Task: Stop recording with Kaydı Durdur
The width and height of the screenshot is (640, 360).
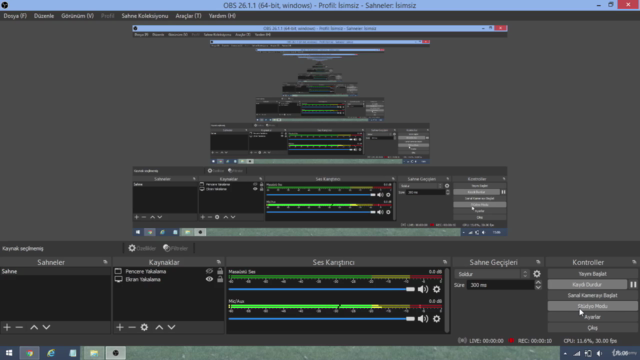Action: (587, 284)
